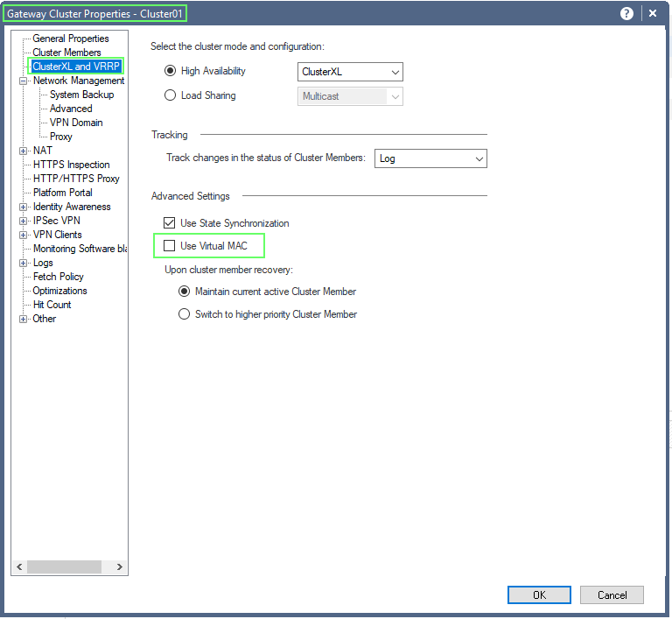The height and width of the screenshot is (619, 672).
Task: Select the High Availability radio button
Action: point(170,71)
